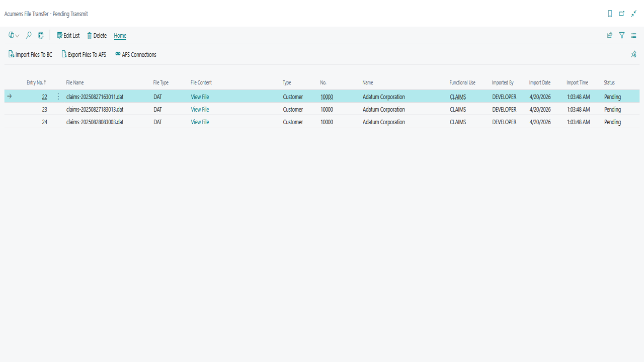
Task: Open the views selector dropdown in the toolbar
Action: point(14,36)
